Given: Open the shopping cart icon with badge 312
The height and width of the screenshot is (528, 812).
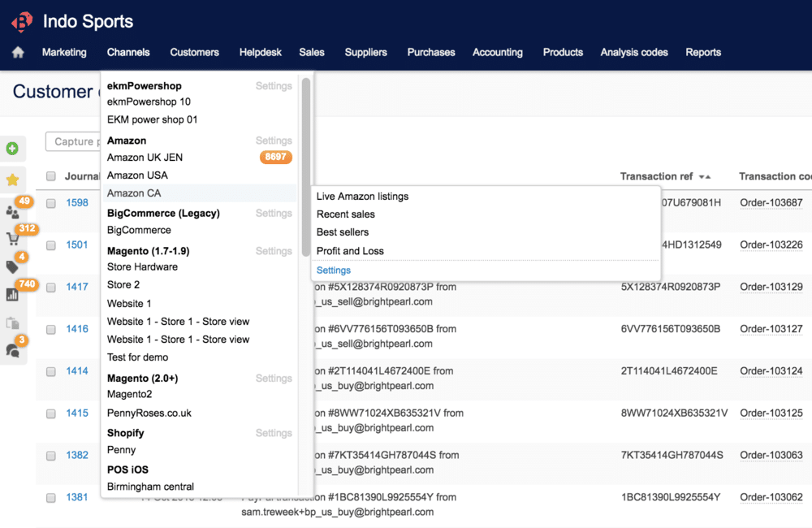Looking at the screenshot, I should [x=13, y=239].
